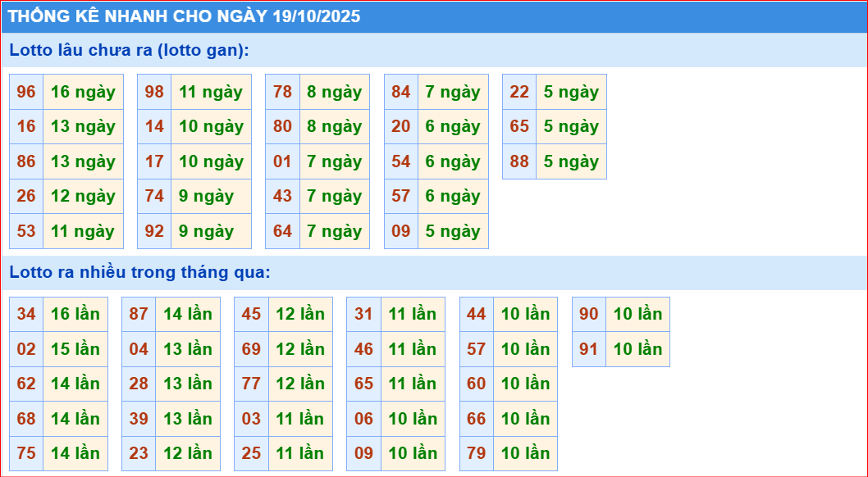This screenshot has height=477, width=868.
Task: Click lotto number 53
Action: click(x=26, y=231)
